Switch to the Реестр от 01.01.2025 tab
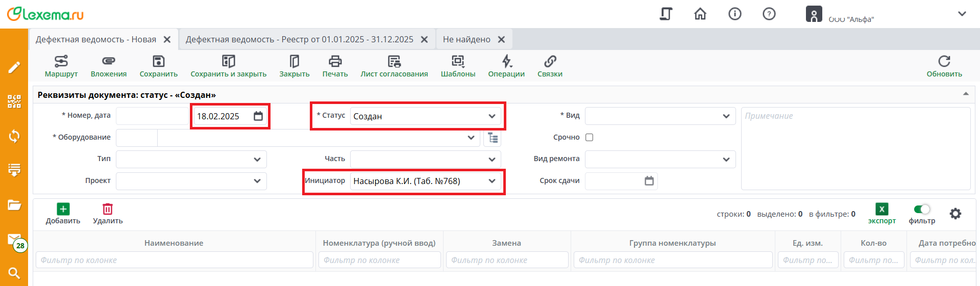This screenshot has width=980, height=286. click(300, 40)
